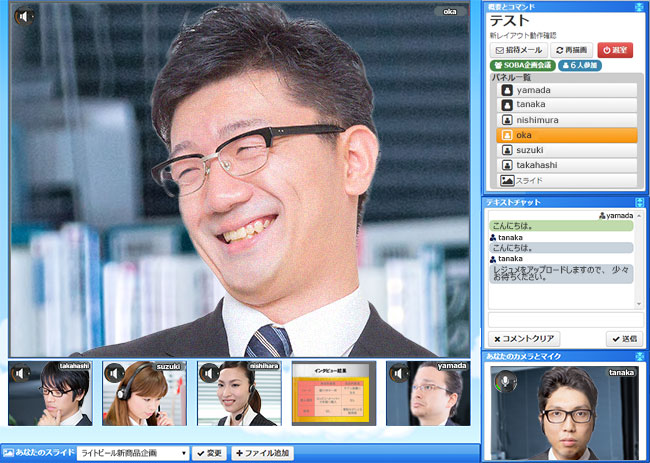Click yamada's こんにちは。 chat message
The height and width of the screenshot is (463, 650).
[x=561, y=226]
